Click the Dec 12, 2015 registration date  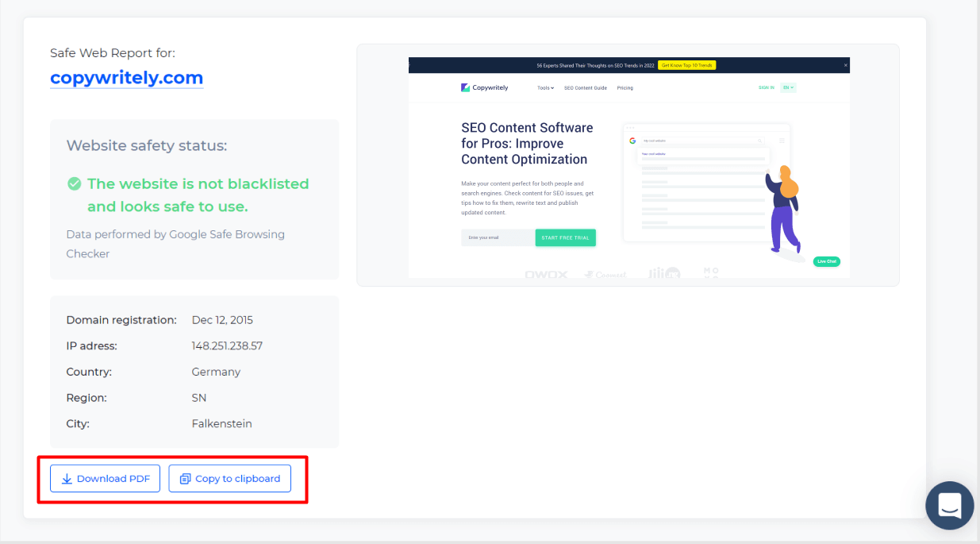tap(222, 320)
